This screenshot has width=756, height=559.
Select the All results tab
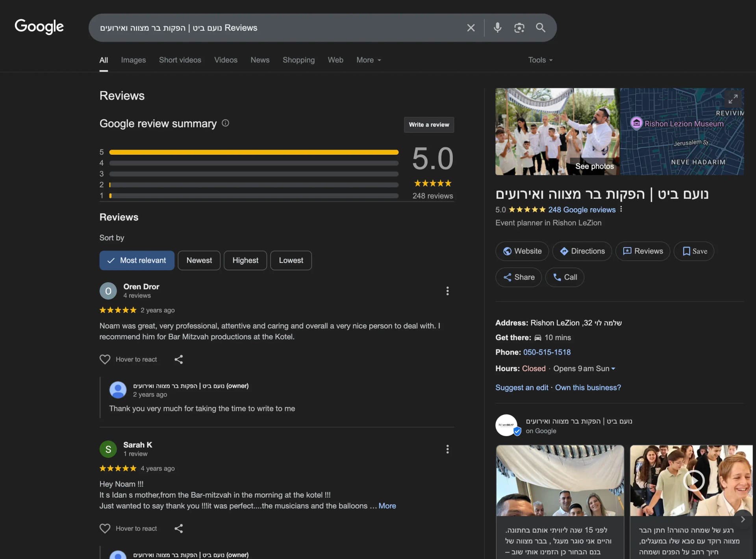click(104, 60)
